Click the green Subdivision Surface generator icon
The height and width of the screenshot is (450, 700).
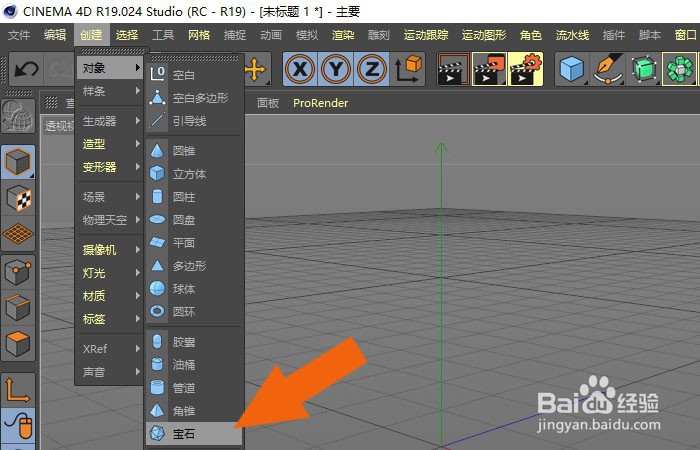click(643, 69)
